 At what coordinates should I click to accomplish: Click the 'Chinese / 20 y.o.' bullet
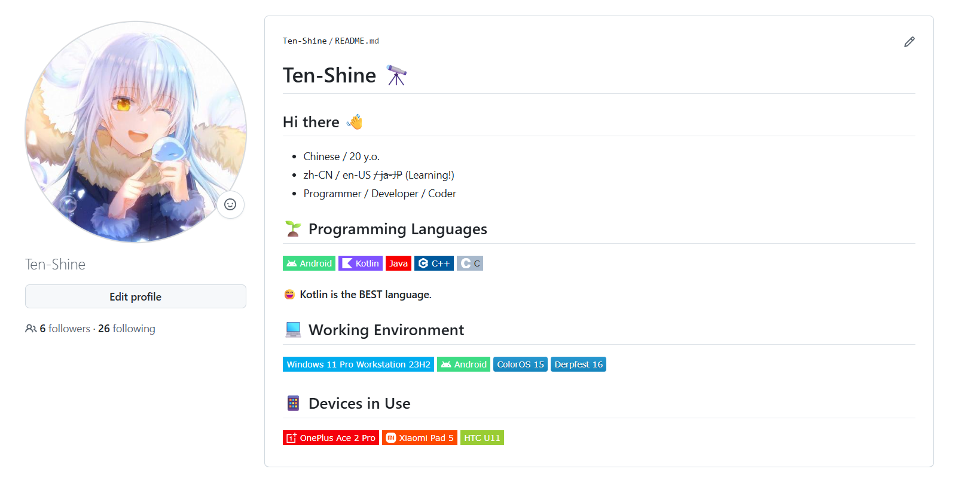pos(341,157)
